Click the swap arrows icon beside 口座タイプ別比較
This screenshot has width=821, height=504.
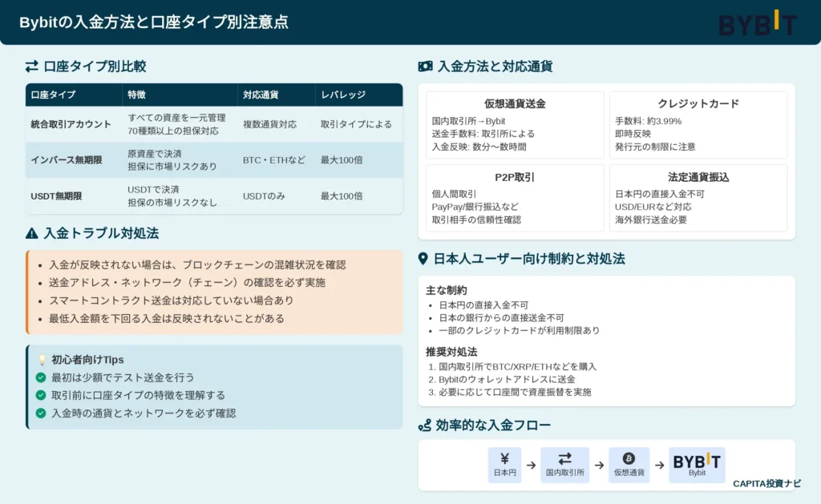click(31, 67)
